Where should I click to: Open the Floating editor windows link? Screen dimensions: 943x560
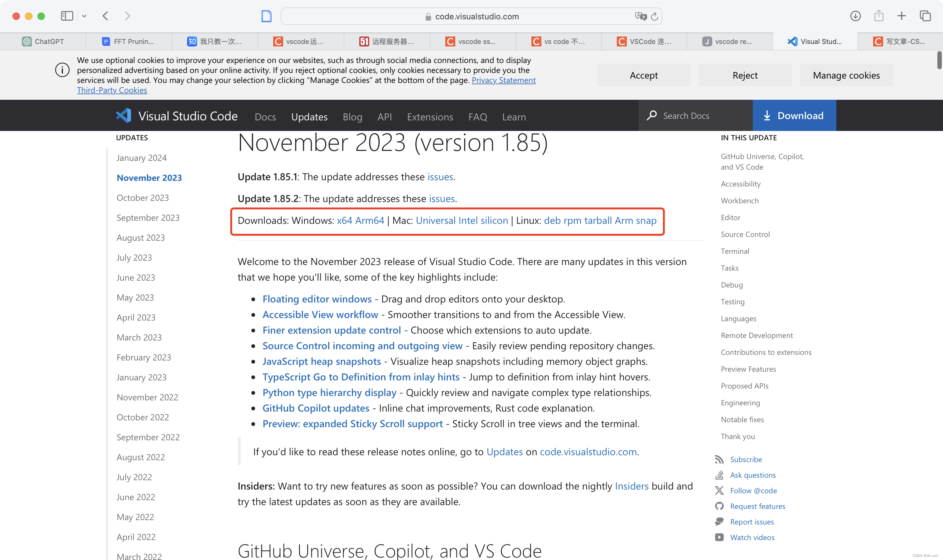coord(317,299)
